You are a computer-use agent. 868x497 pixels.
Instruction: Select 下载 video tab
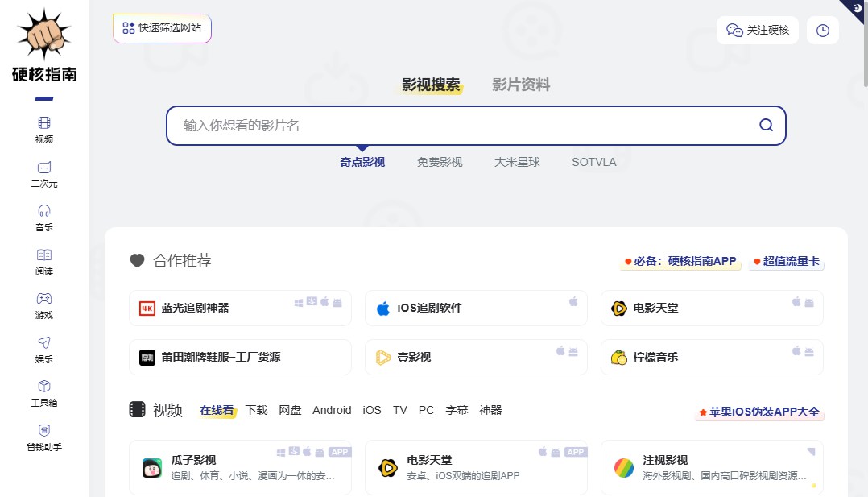(x=256, y=410)
